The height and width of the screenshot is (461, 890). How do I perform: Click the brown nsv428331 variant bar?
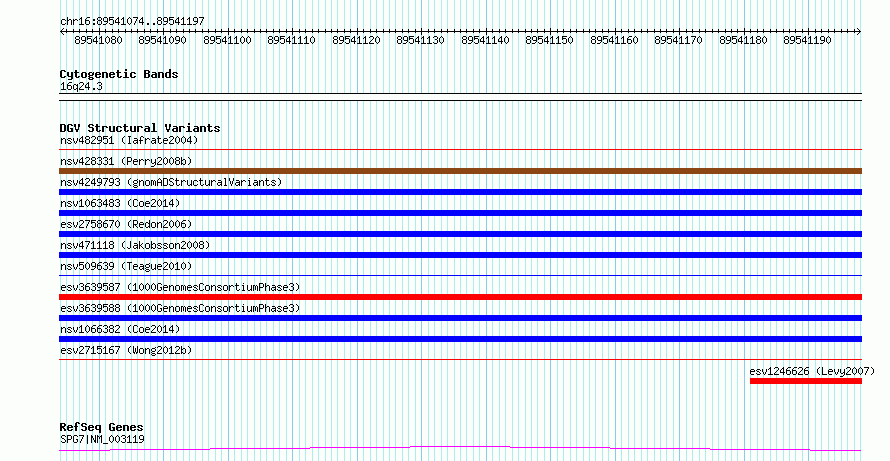coord(460,171)
